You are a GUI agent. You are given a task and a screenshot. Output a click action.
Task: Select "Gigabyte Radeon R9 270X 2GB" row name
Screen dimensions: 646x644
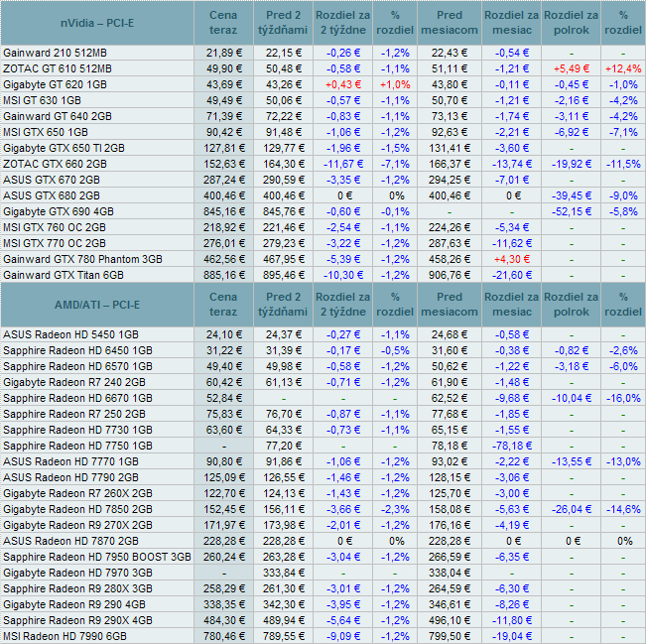pos(77,525)
